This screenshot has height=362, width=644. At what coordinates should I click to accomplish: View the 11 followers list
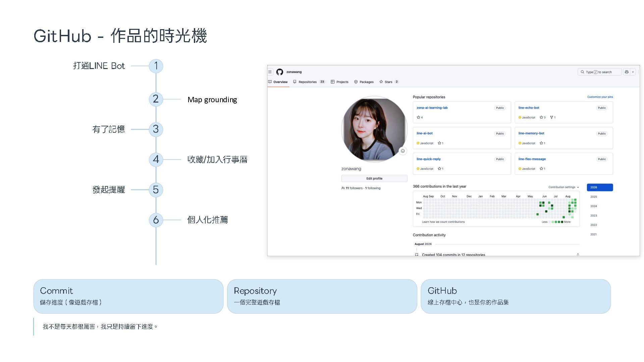pos(352,188)
